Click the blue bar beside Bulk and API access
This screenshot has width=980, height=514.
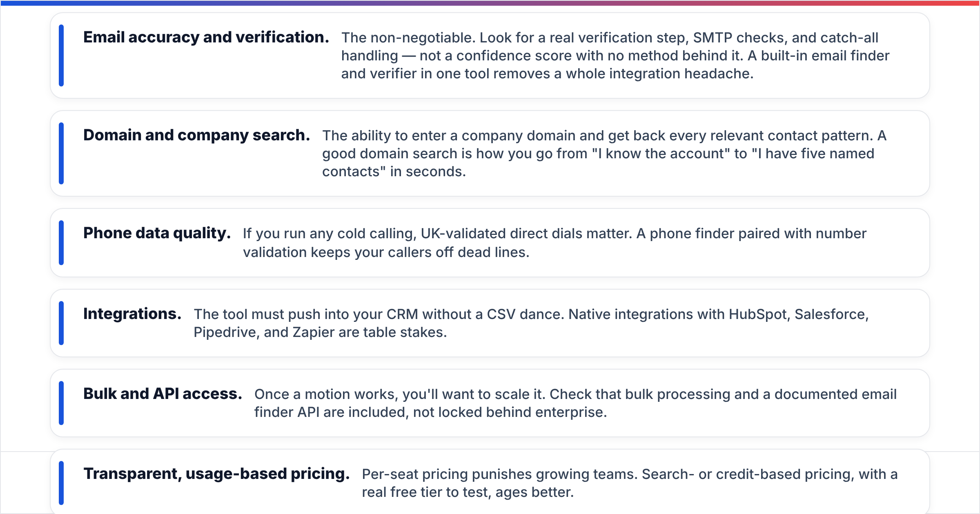pos(61,403)
